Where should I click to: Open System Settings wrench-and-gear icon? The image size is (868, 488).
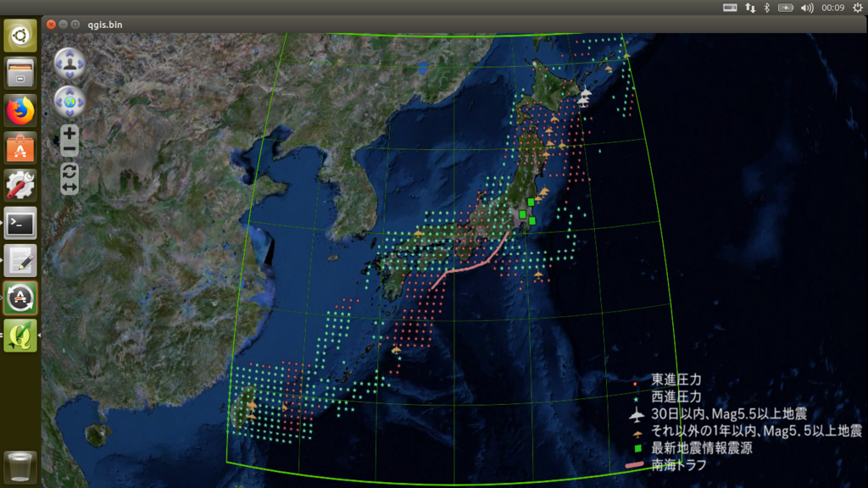[x=20, y=186]
